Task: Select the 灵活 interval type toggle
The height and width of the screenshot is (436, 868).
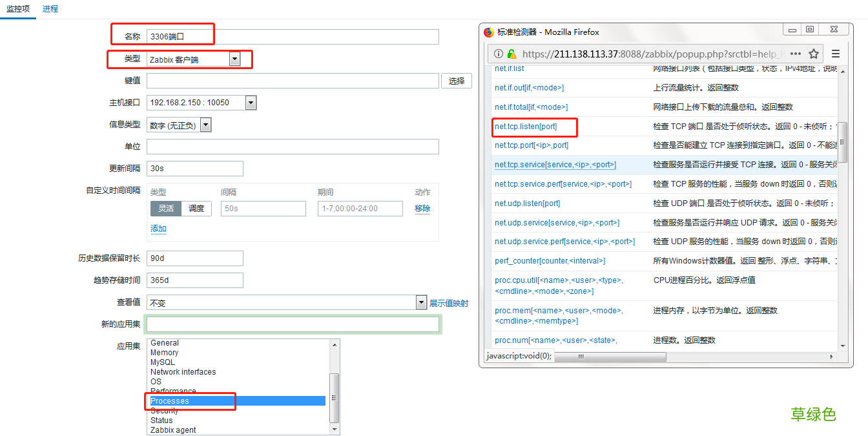Action: (166, 209)
